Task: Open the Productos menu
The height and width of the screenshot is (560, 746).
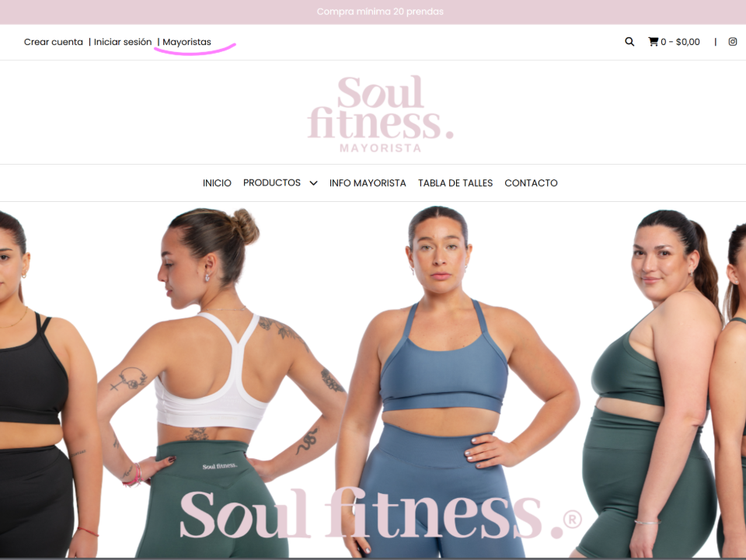Action: 272,183
